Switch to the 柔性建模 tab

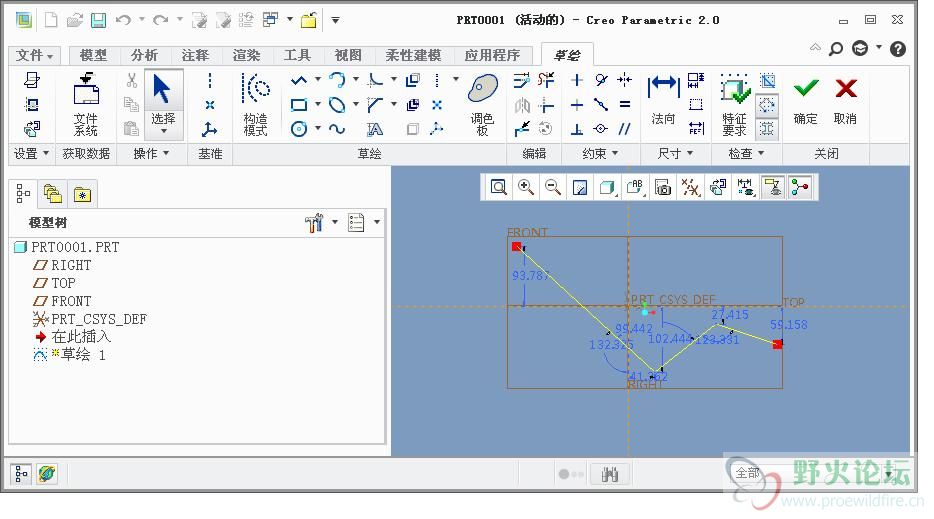(x=413, y=55)
